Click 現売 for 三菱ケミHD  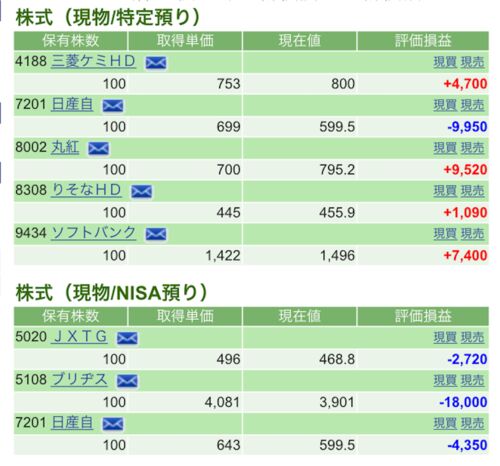472,62
